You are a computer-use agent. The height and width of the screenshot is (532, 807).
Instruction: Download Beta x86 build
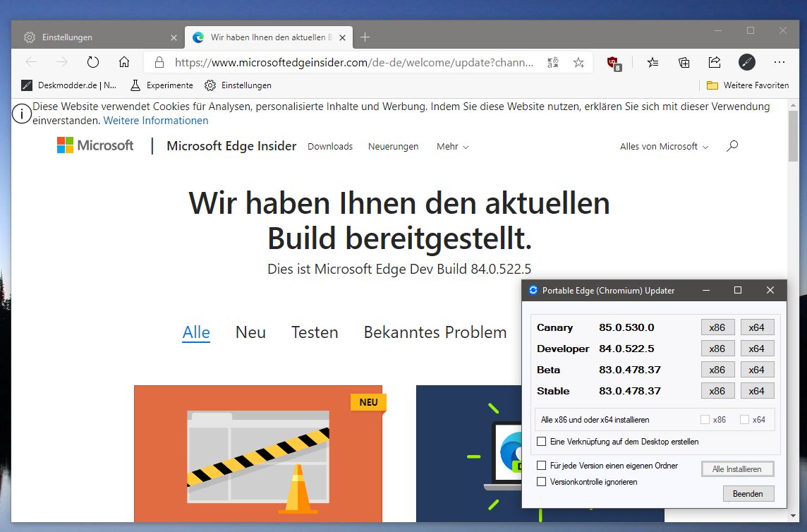[x=717, y=370]
